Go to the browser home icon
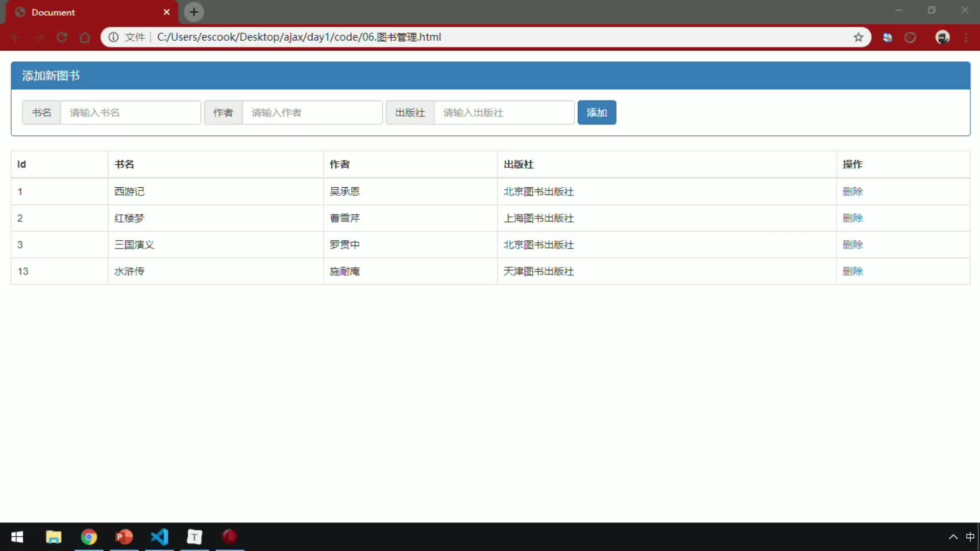This screenshot has height=551, width=980. [x=85, y=37]
